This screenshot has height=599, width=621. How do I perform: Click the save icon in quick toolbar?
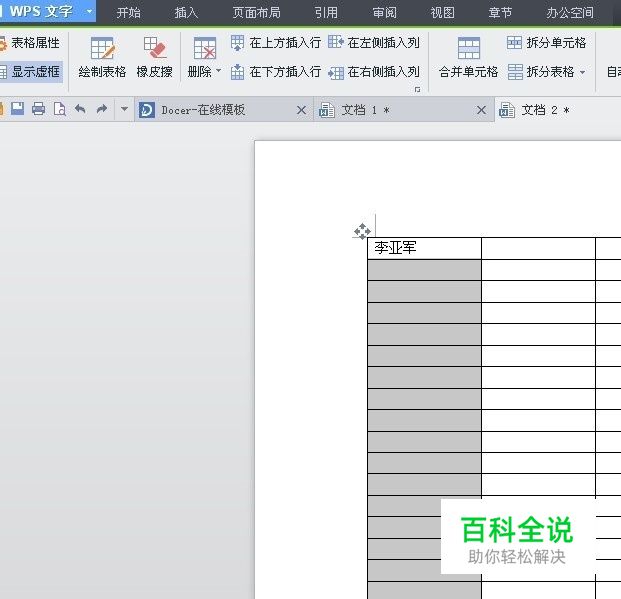[17, 109]
